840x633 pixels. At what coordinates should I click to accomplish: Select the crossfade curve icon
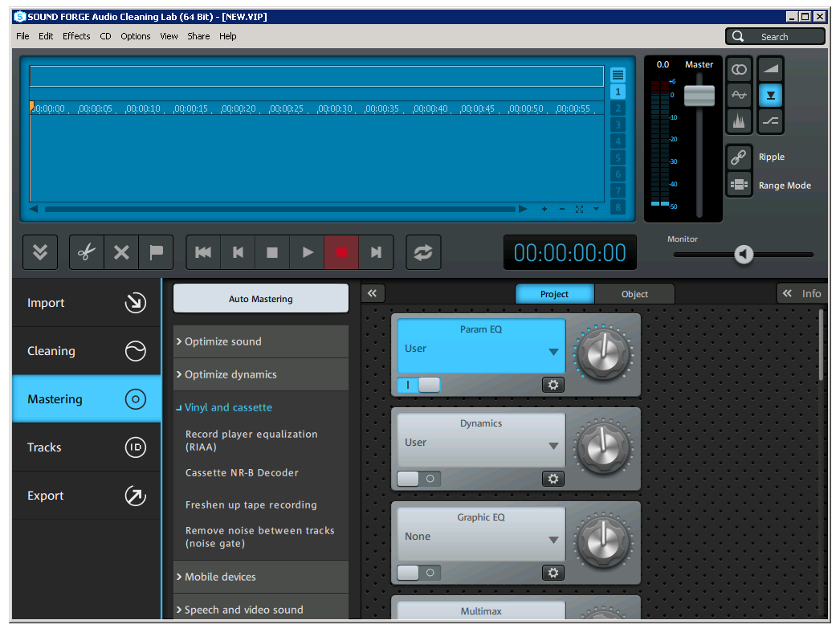pos(771,120)
